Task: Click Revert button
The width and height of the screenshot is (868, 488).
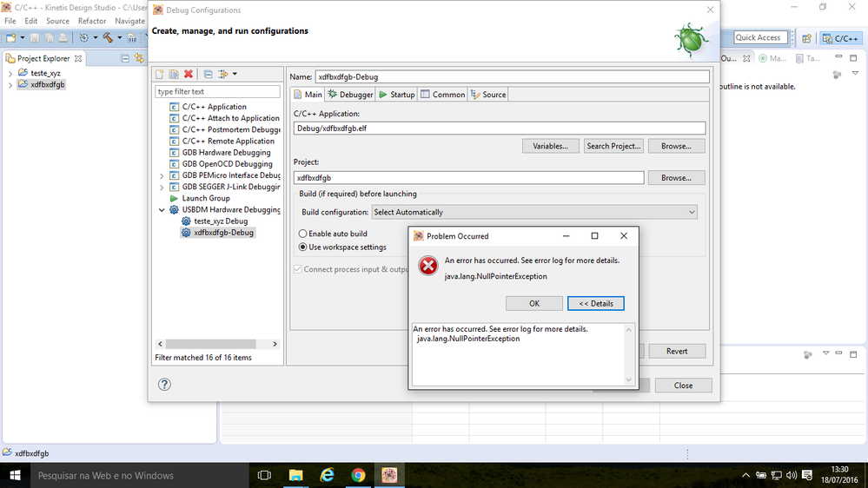Action: (x=677, y=352)
